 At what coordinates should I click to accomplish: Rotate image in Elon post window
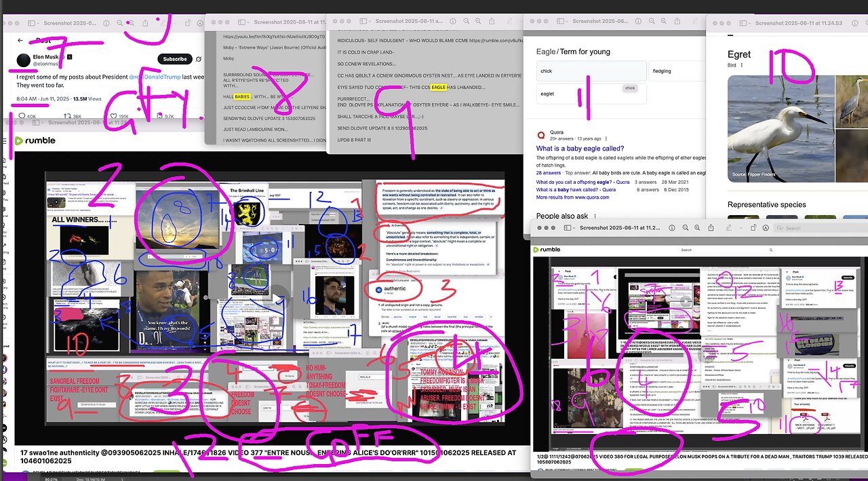(187, 23)
